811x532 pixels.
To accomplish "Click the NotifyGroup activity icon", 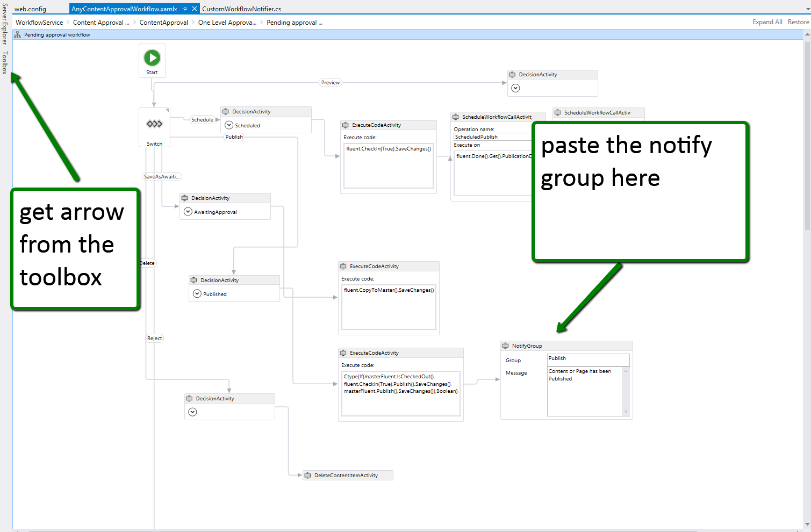I will [505, 346].
